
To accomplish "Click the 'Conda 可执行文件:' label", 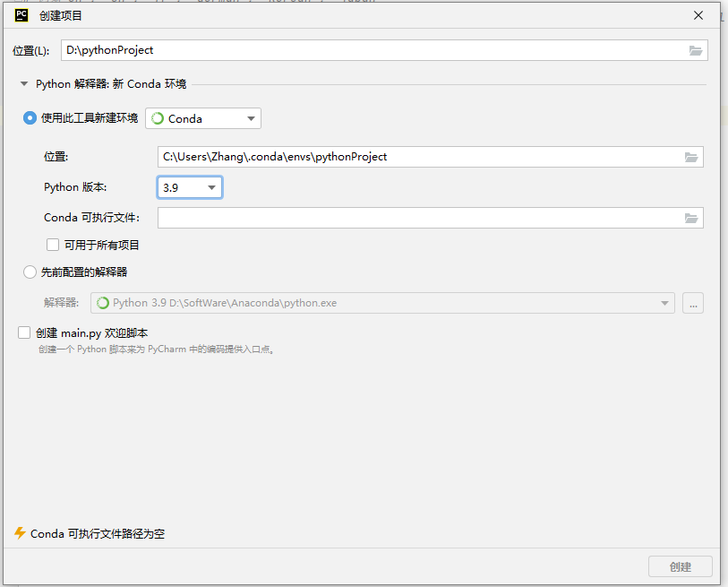I will (91, 218).
